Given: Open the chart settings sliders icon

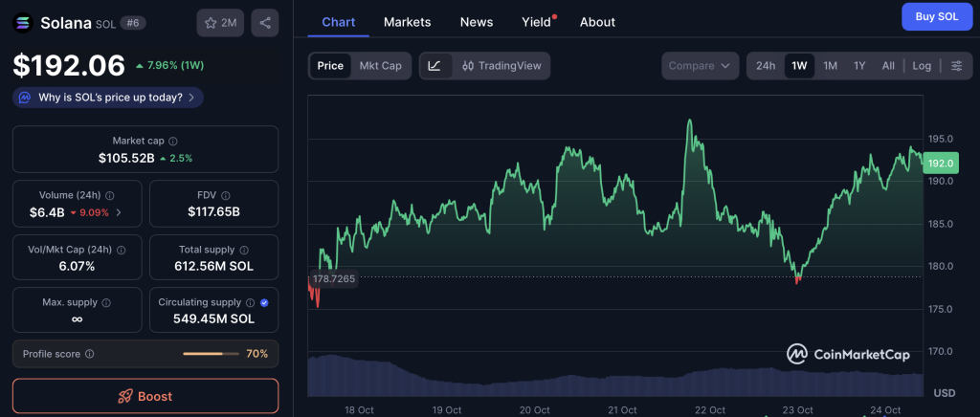Looking at the screenshot, I should tap(957, 66).
